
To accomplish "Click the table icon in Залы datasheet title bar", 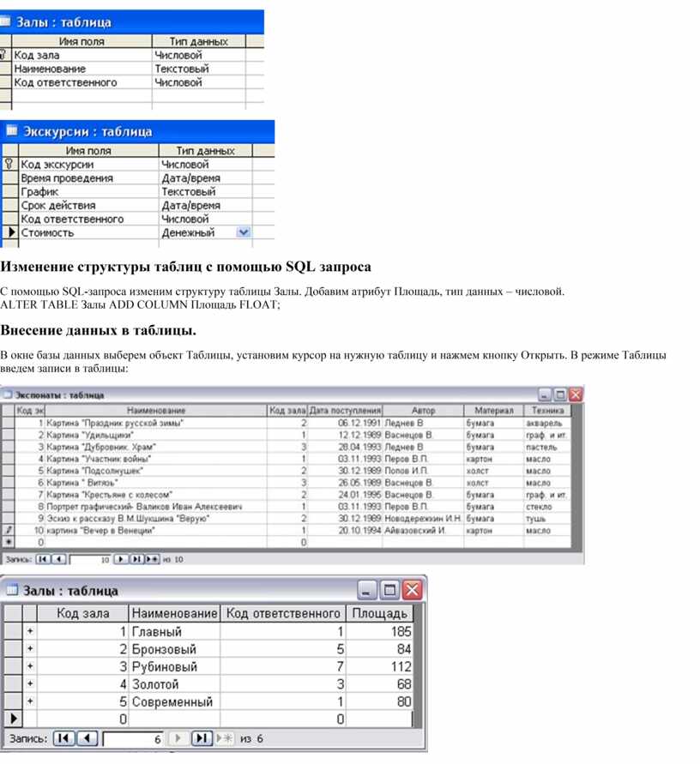I will [x=11, y=590].
